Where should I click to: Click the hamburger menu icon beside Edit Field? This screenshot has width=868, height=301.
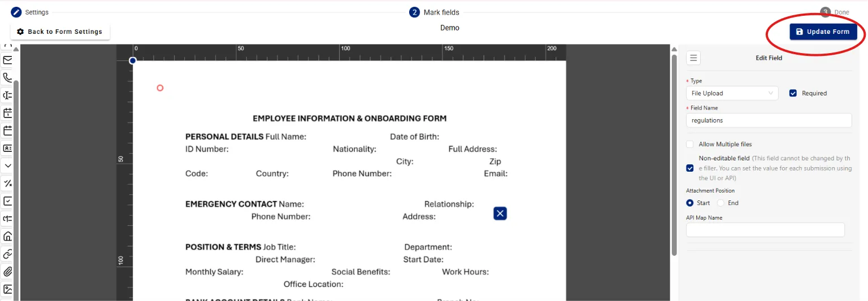pyautogui.click(x=694, y=58)
